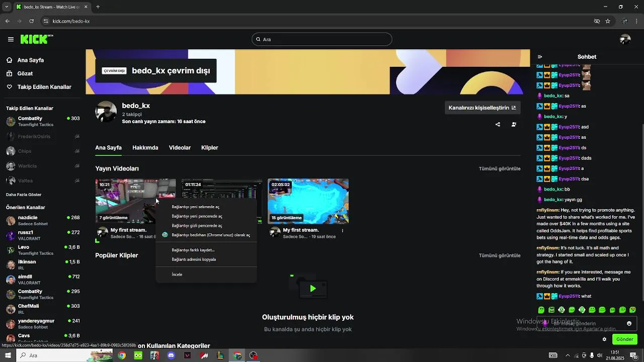This screenshot has height=362, width=644.
Task: Switch to the Hakkımda tab
Action: click(x=145, y=148)
